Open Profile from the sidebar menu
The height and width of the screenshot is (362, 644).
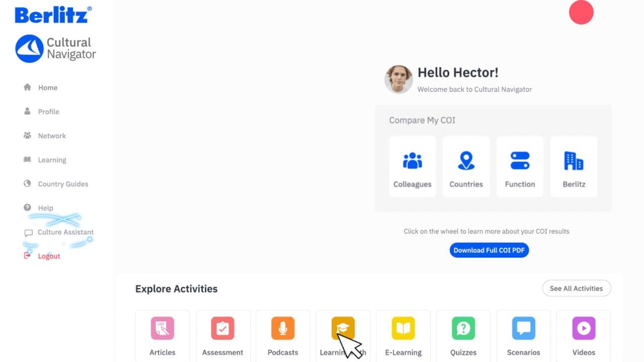49,112
